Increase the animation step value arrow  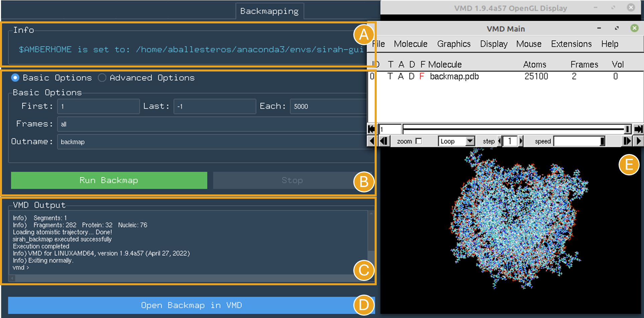point(521,141)
